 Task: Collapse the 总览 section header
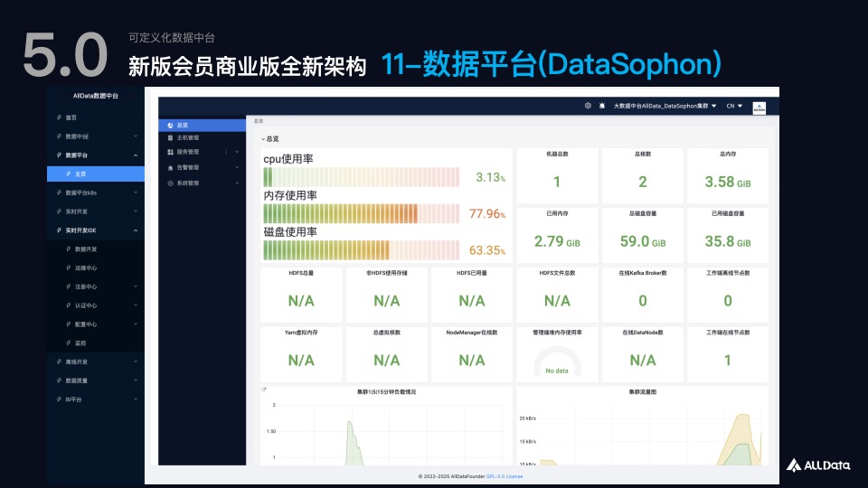pyautogui.click(x=270, y=139)
